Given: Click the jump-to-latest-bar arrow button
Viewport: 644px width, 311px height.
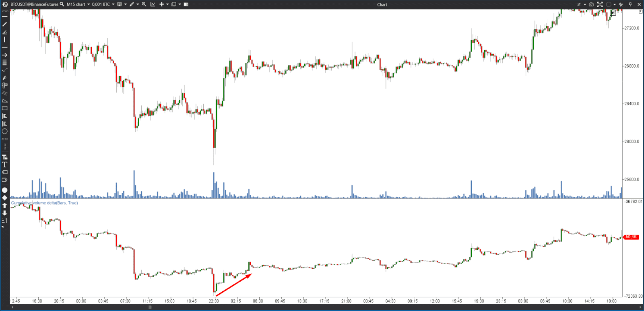Looking at the screenshot, I should [613, 13].
